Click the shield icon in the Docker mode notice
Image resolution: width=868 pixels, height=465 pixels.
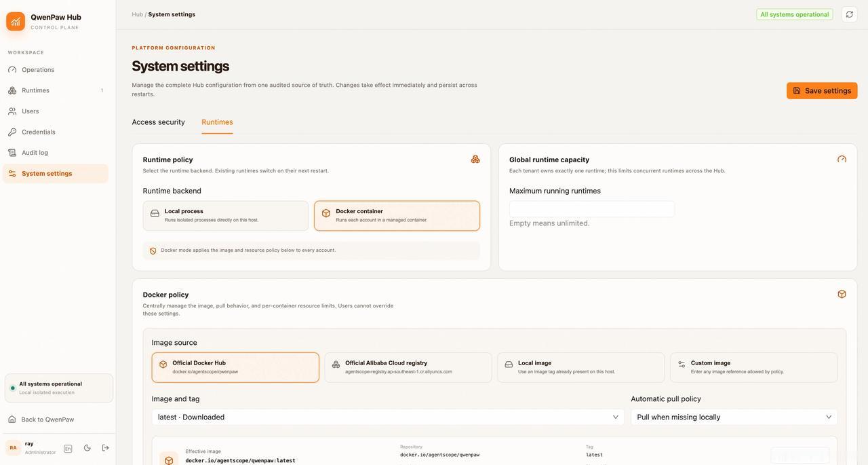tap(153, 250)
